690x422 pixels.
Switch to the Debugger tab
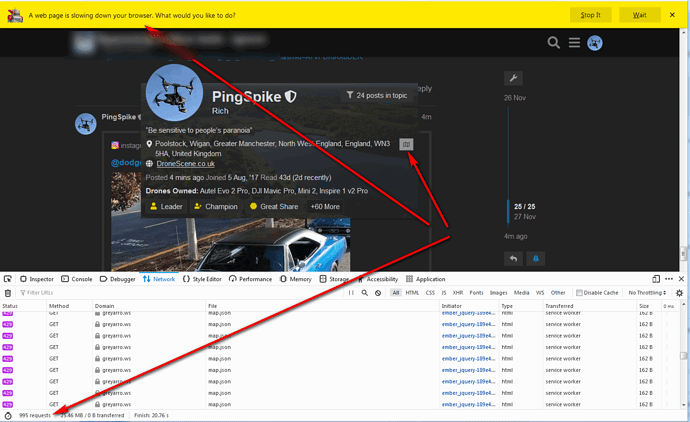click(x=117, y=279)
